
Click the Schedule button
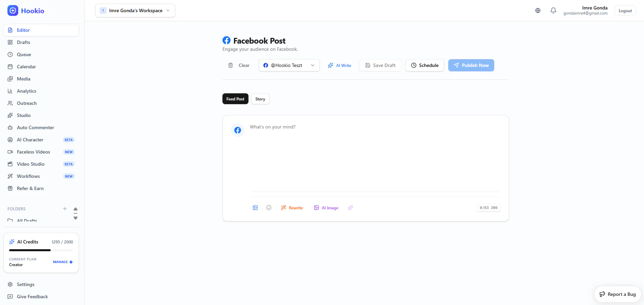point(425,65)
